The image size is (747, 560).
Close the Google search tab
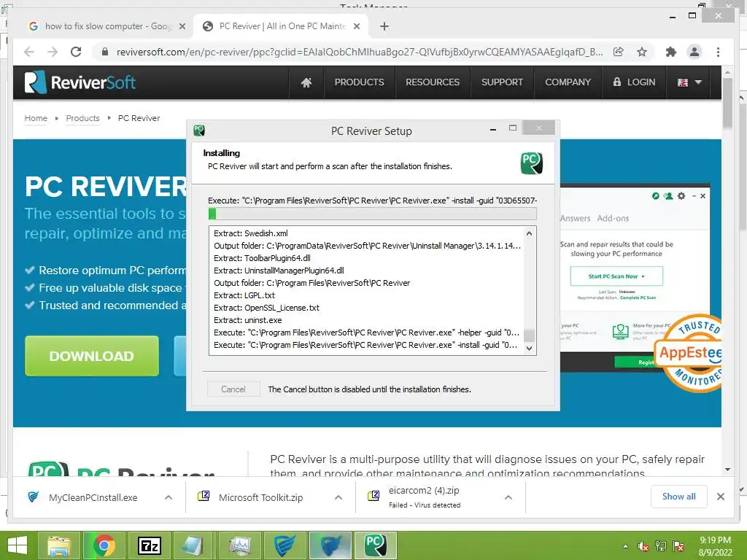tap(182, 27)
